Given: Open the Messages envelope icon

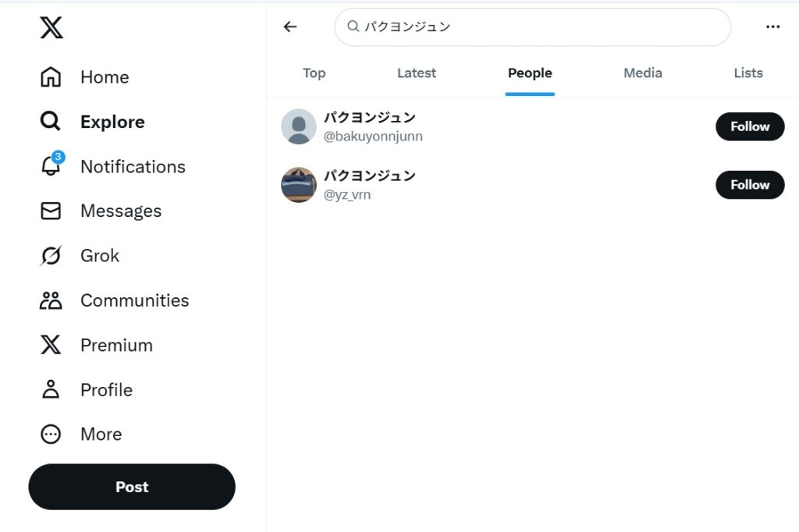Looking at the screenshot, I should pos(51,211).
